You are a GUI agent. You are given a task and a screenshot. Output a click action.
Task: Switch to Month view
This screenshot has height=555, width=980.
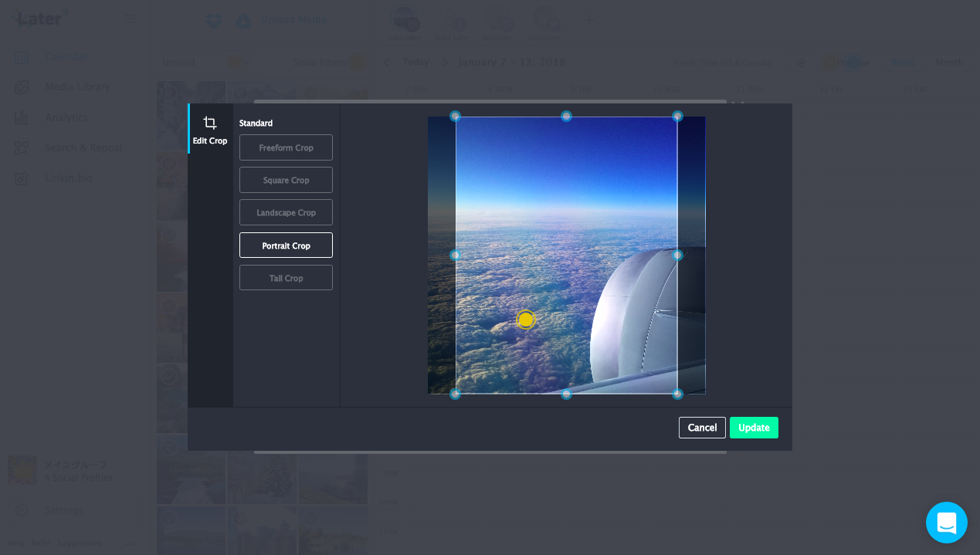click(x=949, y=63)
